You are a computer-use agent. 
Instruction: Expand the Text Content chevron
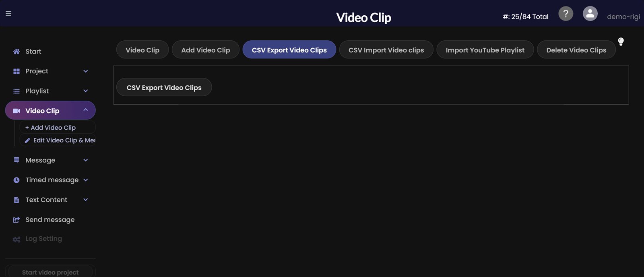click(85, 200)
